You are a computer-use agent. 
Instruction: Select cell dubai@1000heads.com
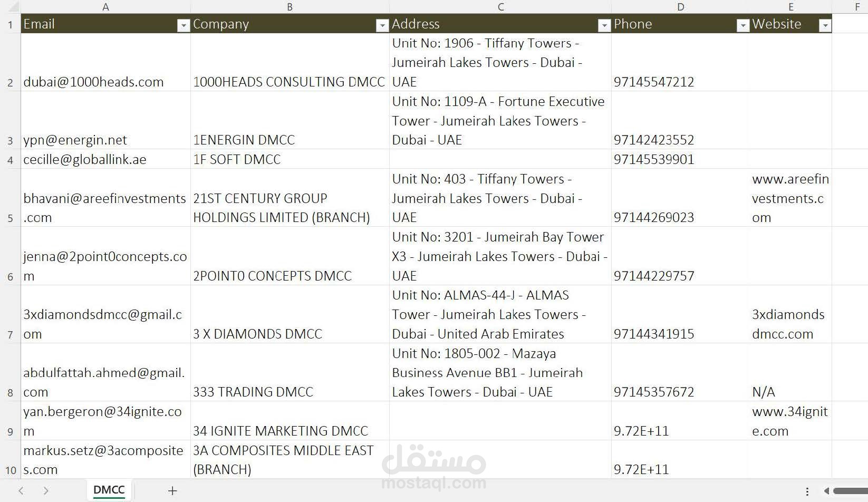105,62
